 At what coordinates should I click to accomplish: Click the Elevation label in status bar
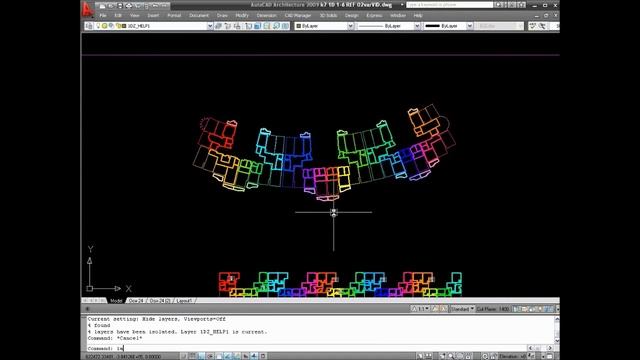[x=509, y=357]
